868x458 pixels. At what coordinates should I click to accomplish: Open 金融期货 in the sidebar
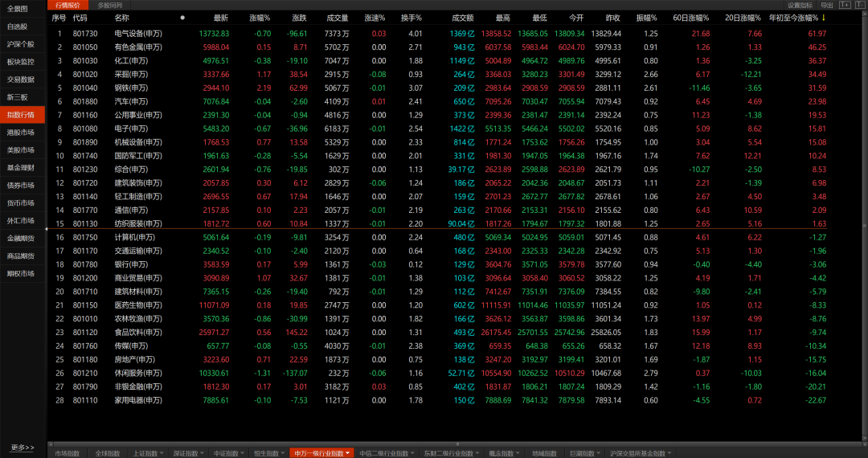tap(23, 239)
